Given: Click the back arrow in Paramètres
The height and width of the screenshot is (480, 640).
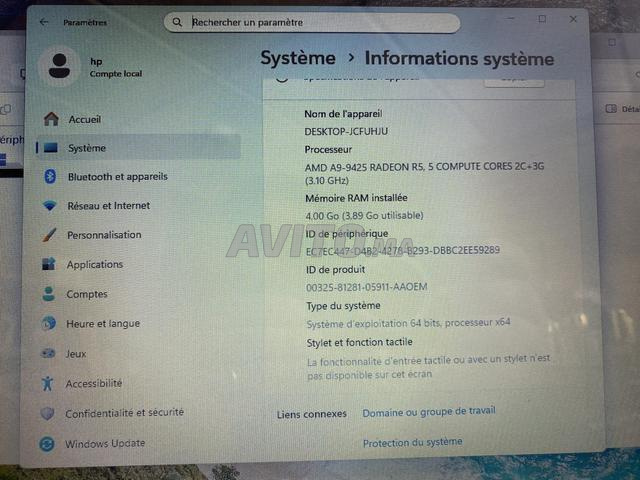Looking at the screenshot, I should coord(44,22).
